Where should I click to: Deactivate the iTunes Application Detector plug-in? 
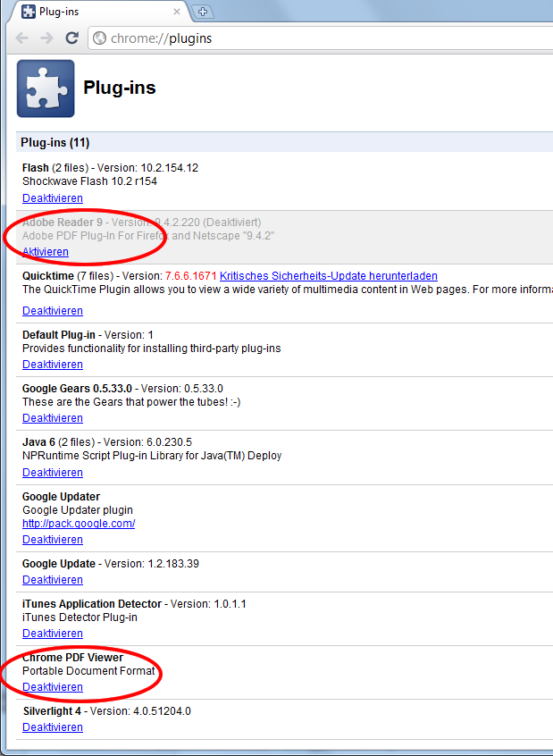coord(53,633)
